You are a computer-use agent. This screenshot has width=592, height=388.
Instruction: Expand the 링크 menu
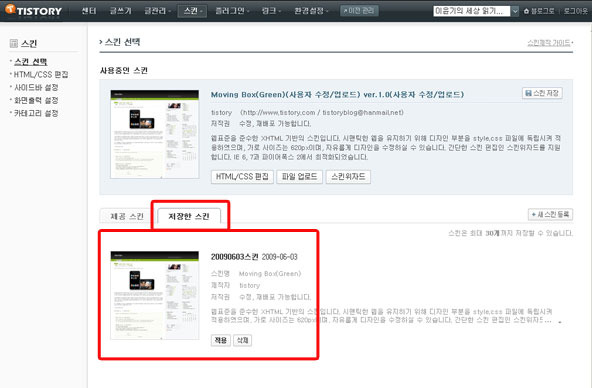click(271, 11)
